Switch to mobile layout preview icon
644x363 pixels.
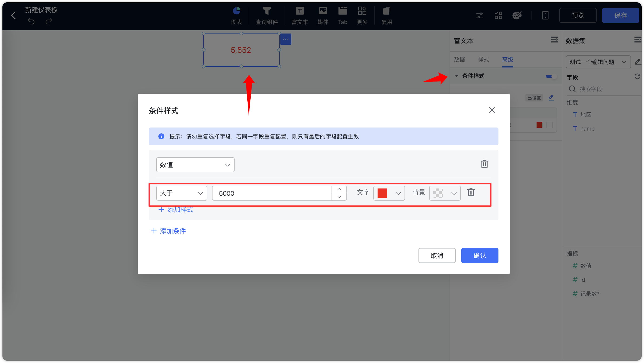pyautogui.click(x=545, y=15)
